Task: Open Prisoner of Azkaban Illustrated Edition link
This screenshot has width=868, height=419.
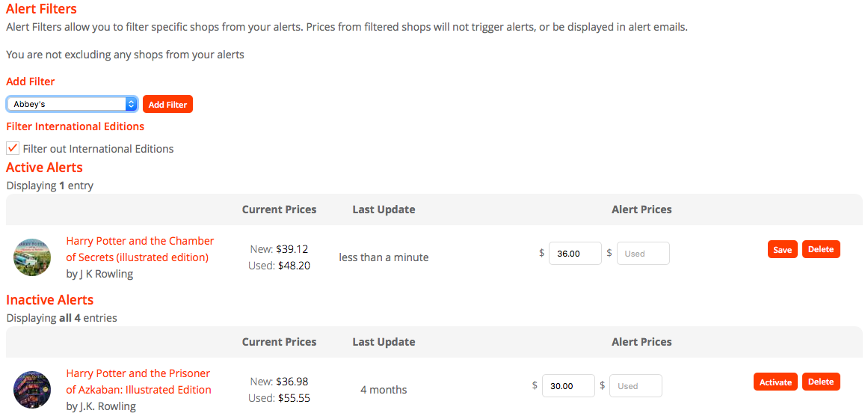Action: [x=138, y=382]
